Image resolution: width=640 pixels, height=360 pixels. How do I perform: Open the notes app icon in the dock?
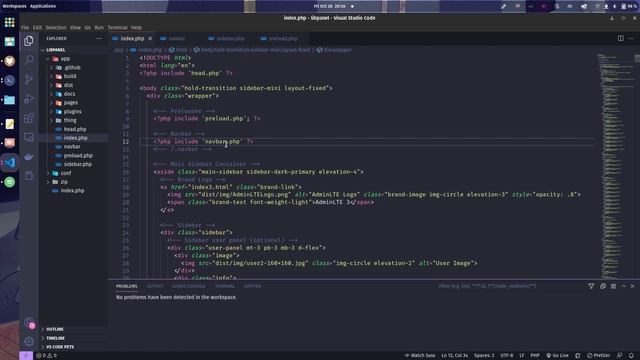tap(9, 124)
